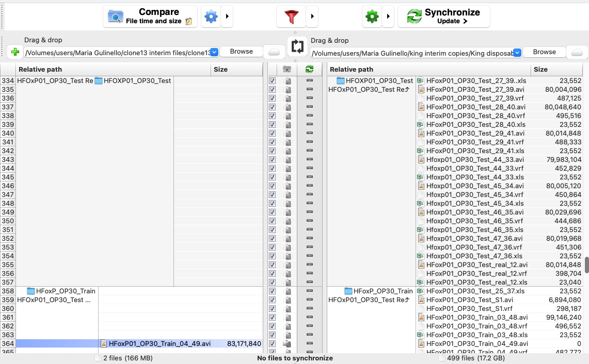Image resolution: width=589 pixels, height=364 pixels.
Task: Click the vertical scrollbar thumb on right
Action: coord(586,265)
